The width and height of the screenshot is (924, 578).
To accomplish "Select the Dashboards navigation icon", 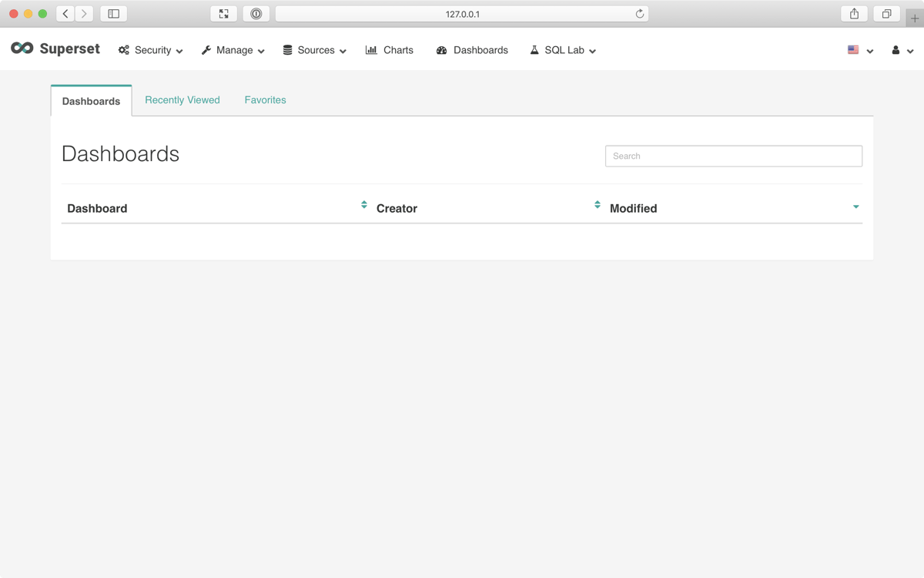I will pyautogui.click(x=441, y=49).
